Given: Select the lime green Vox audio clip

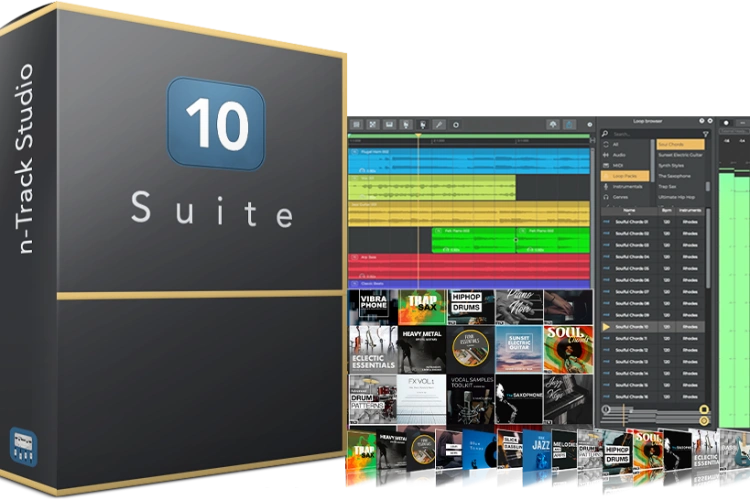Looking at the screenshot, I should [432, 188].
